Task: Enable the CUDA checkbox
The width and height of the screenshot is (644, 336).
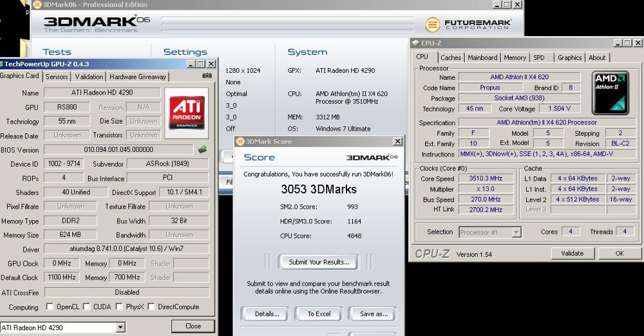Action: pos(87,306)
